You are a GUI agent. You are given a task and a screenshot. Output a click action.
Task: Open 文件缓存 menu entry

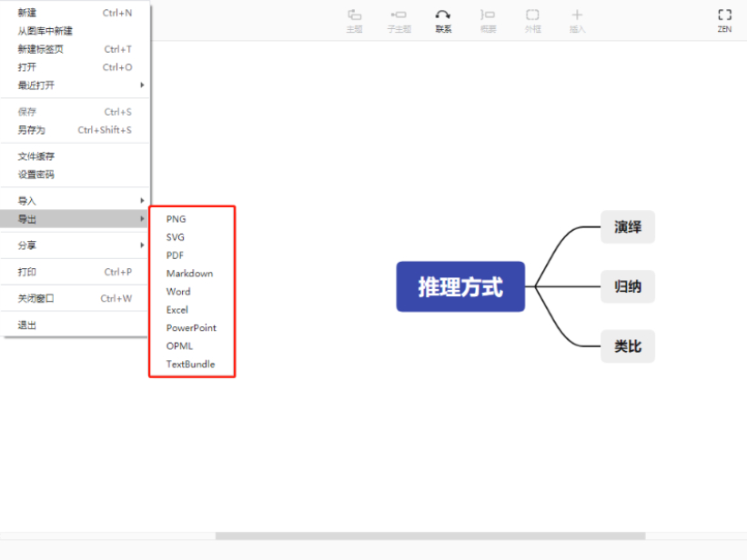[75, 156]
